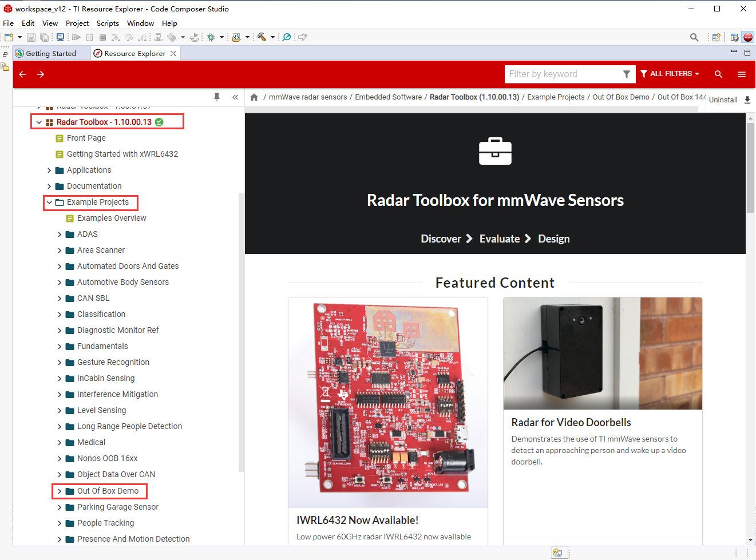Open the Edit menu
Image resolution: width=756 pixels, height=560 pixels.
coord(28,23)
